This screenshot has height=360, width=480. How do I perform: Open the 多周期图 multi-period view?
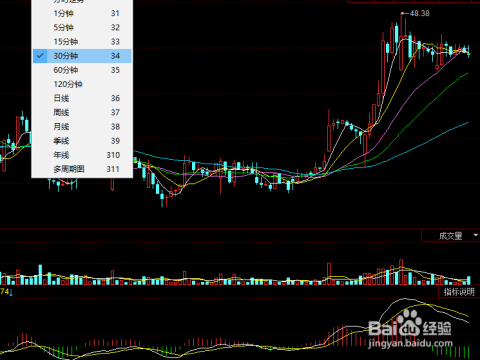point(82,169)
